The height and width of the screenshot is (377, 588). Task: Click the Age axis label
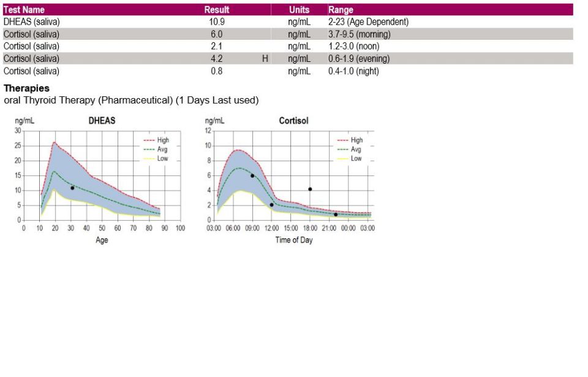pyautogui.click(x=102, y=240)
